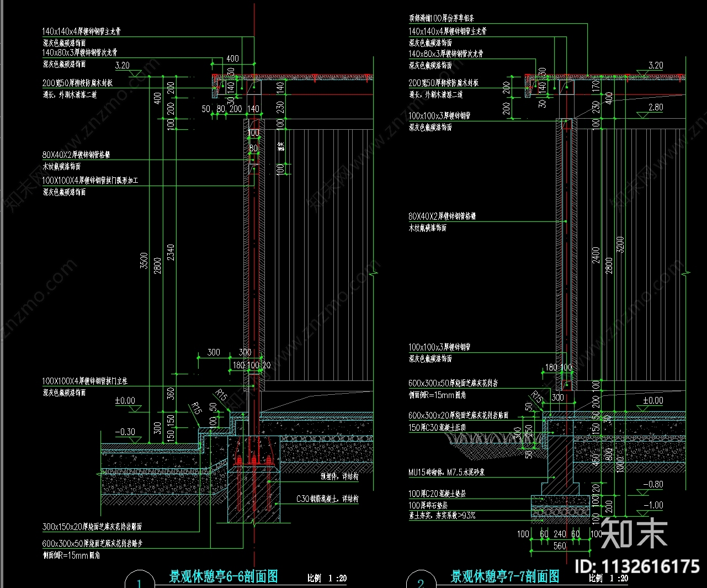Select the C30钢筋混凝土, 详结构 note
Viewport: 707px width, 588px height.
(327, 499)
